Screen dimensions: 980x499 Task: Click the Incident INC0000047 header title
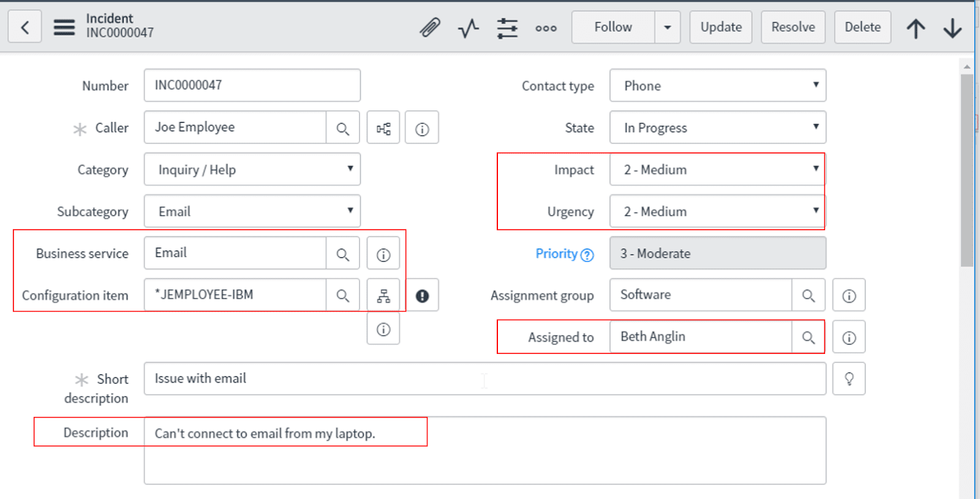click(x=120, y=26)
